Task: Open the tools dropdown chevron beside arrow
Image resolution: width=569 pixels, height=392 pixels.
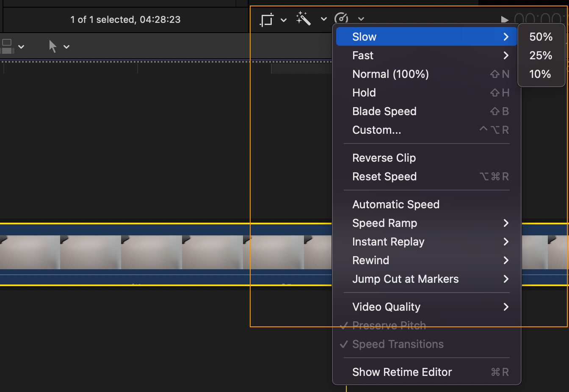Action: click(66, 47)
